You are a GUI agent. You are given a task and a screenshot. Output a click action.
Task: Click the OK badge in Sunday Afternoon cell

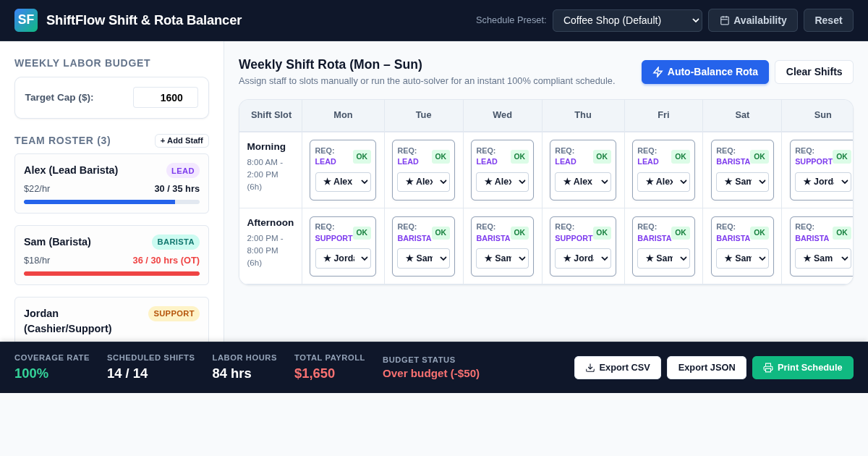point(842,233)
